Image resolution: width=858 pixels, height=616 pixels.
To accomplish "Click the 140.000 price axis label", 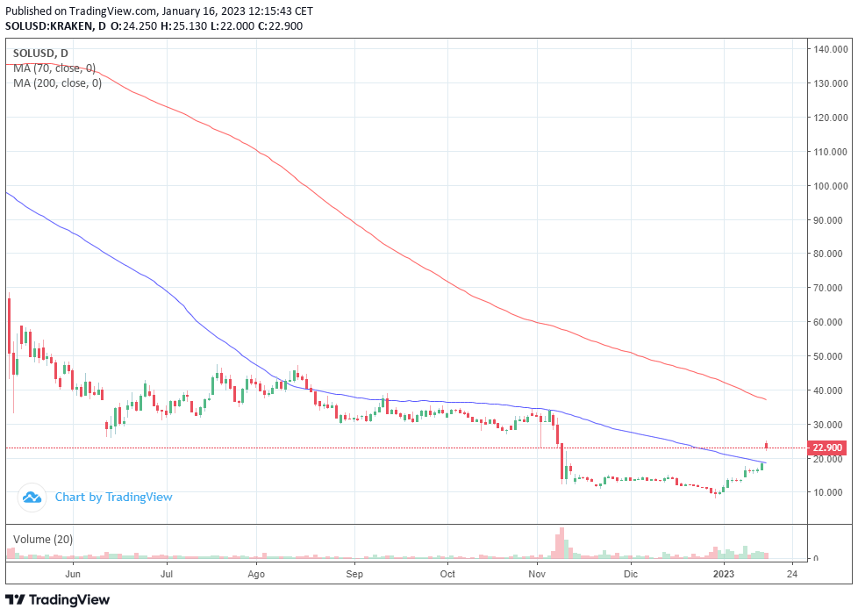I will tap(831, 49).
